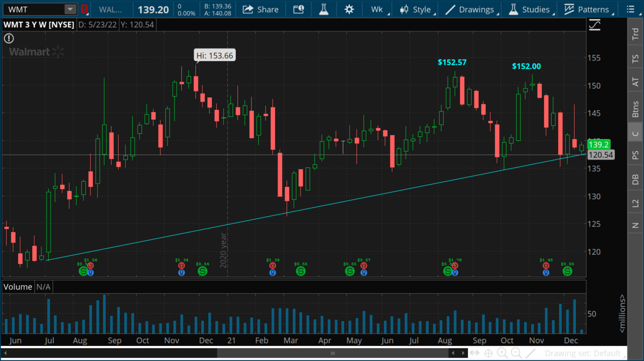
Task: Click the $152.00 price label
Action: [526, 66]
